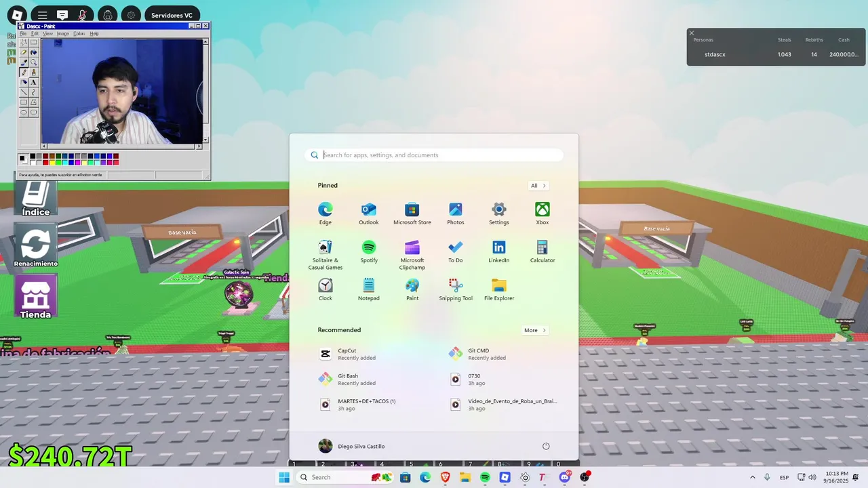Viewport: 868px width, 488px height.
Task: Open the Roblox settings gear
Action: tap(131, 15)
